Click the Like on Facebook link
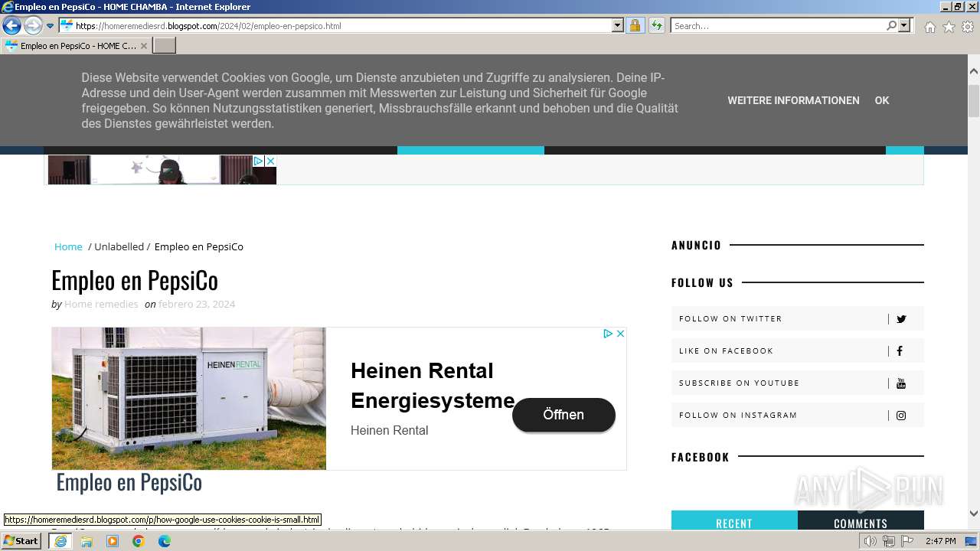This screenshot has height=551, width=980. pyautogui.click(x=797, y=350)
